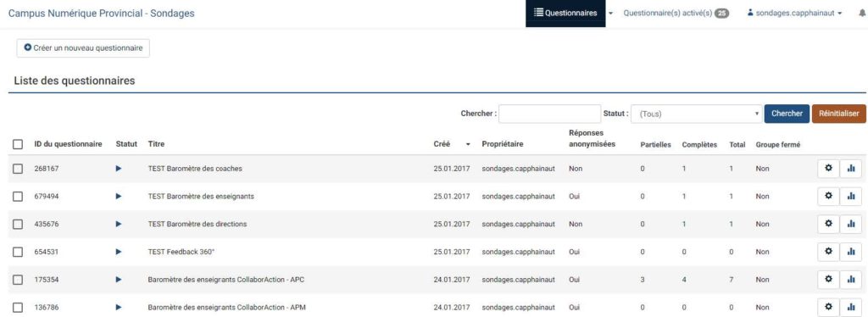Check the box for questionnaire 679494
The image size is (868, 317).
click(x=18, y=197)
